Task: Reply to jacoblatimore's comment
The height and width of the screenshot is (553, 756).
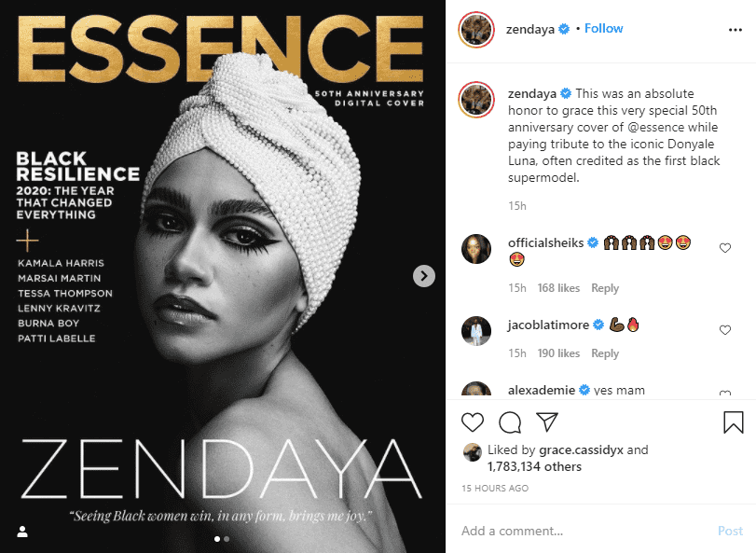Action: pos(605,353)
